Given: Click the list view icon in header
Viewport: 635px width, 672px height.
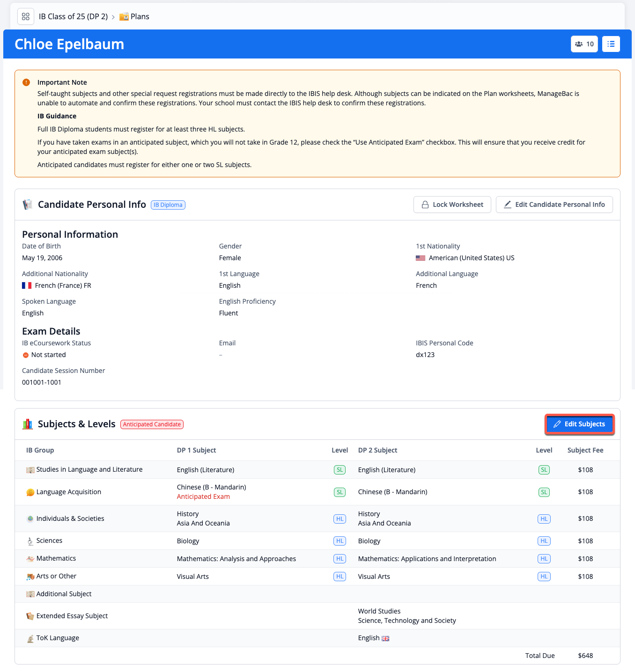Looking at the screenshot, I should pyautogui.click(x=611, y=44).
